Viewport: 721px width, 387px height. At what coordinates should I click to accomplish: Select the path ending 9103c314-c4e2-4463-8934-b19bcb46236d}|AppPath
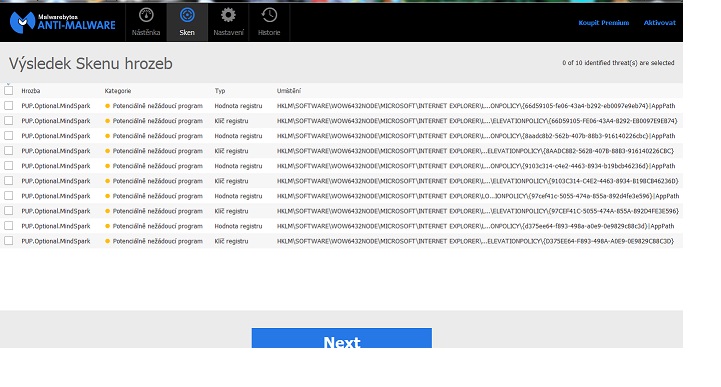[x=476, y=166]
